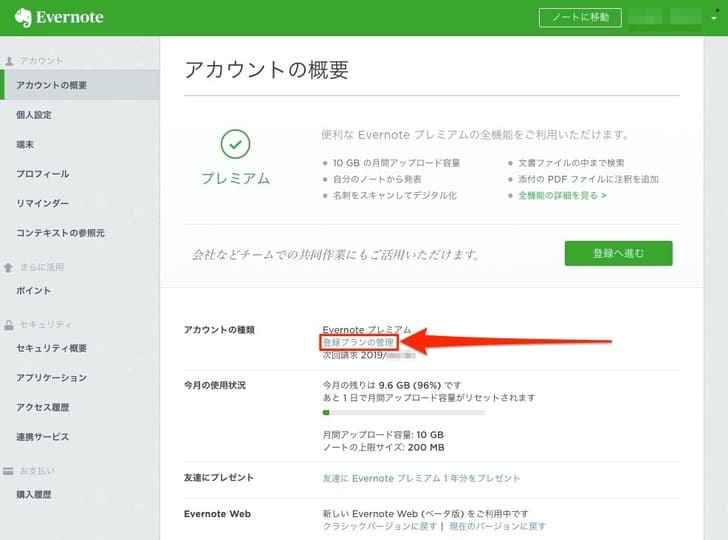Open the account dropdown arrow in the header
This screenshot has height=540, width=728.
click(x=714, y=18)
